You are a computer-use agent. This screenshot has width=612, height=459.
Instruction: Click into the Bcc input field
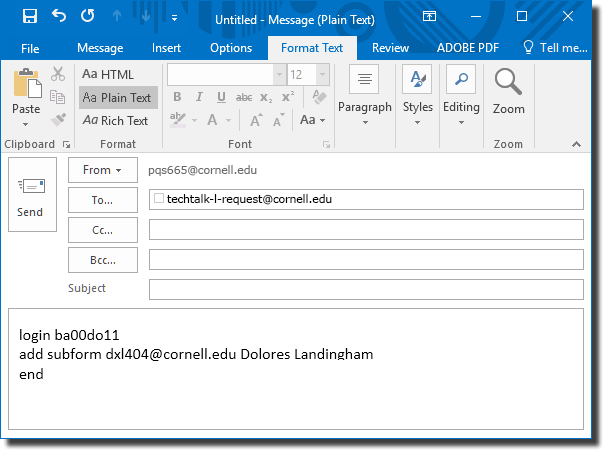click(366, 260)
